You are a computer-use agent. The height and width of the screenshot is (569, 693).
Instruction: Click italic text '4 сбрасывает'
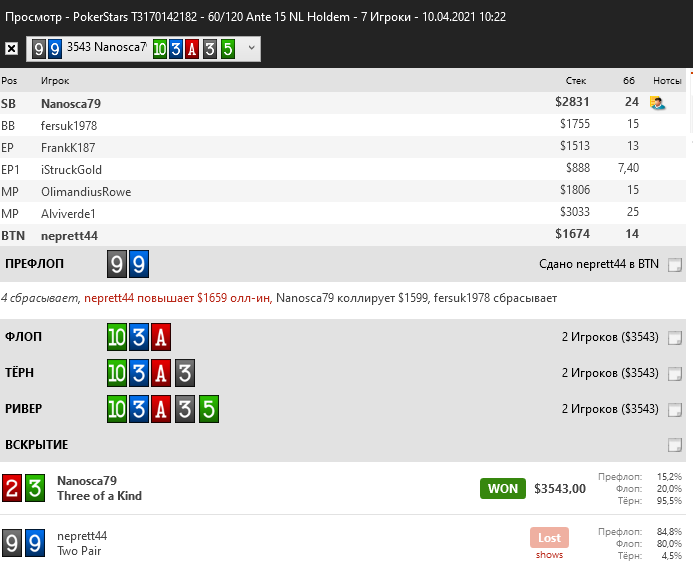click(x=39, y=298)
